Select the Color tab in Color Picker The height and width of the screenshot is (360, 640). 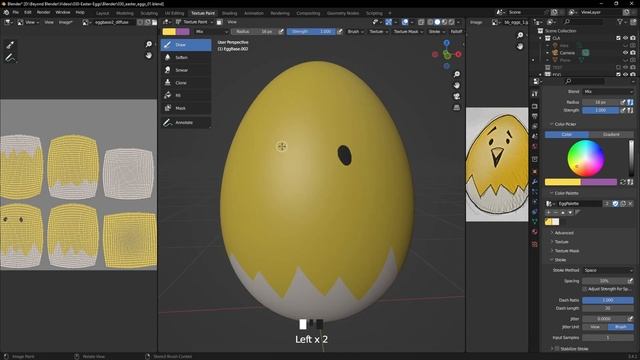pos(567,134)
